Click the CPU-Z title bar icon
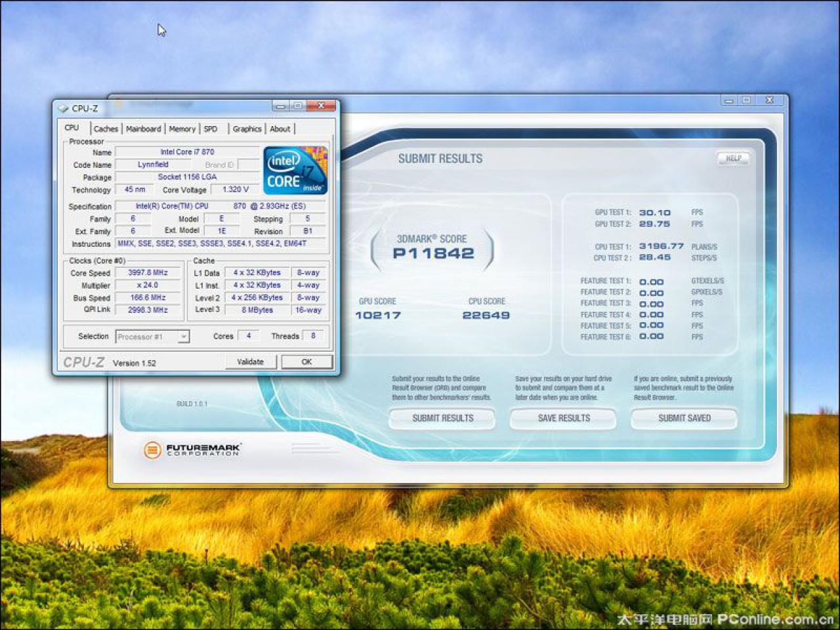The image size is (840, 630). (x=63, y=108)
